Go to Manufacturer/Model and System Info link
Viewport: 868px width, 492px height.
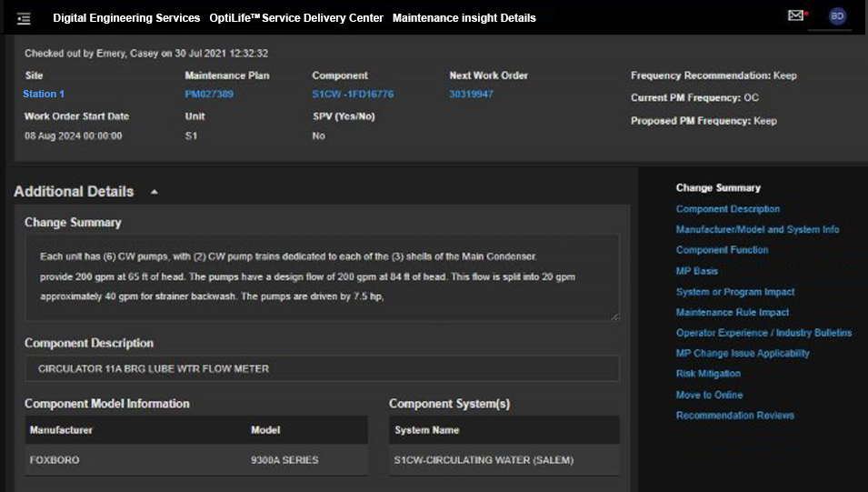coord(757,229)
